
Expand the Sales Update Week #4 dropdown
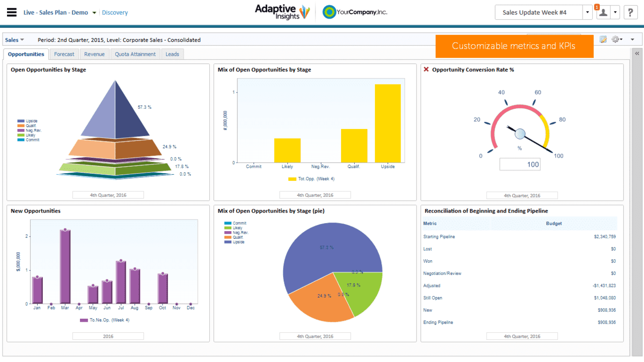point(587,13)
